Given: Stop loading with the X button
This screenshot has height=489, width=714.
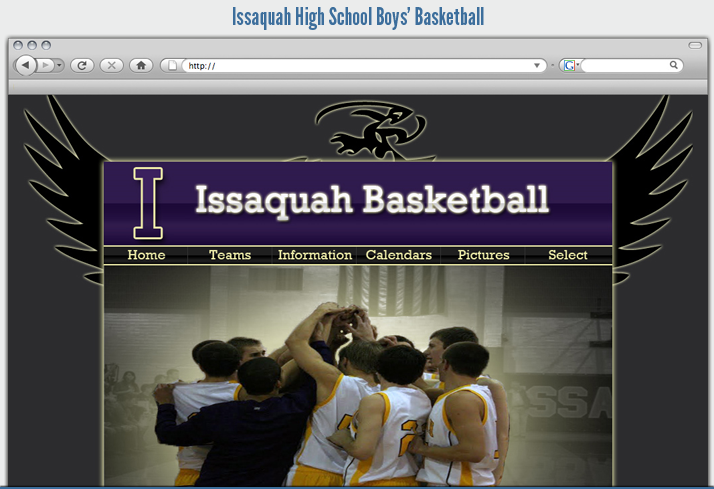Looking at the screenshot, I should tap(112, 66).
